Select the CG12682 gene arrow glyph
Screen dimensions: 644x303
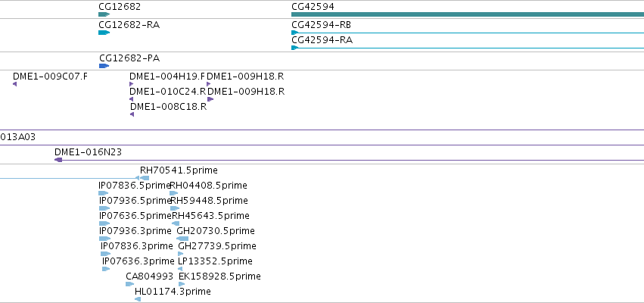104,14
